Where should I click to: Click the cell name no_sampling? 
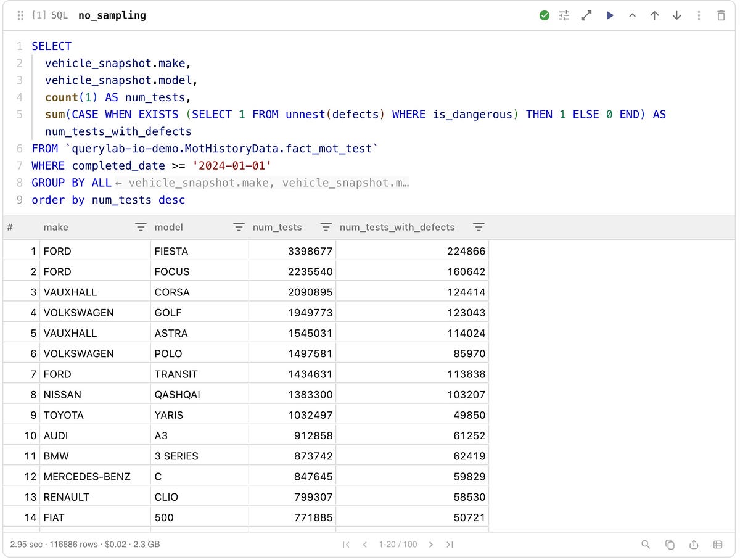pyautogui.click(x=112, y=15)
